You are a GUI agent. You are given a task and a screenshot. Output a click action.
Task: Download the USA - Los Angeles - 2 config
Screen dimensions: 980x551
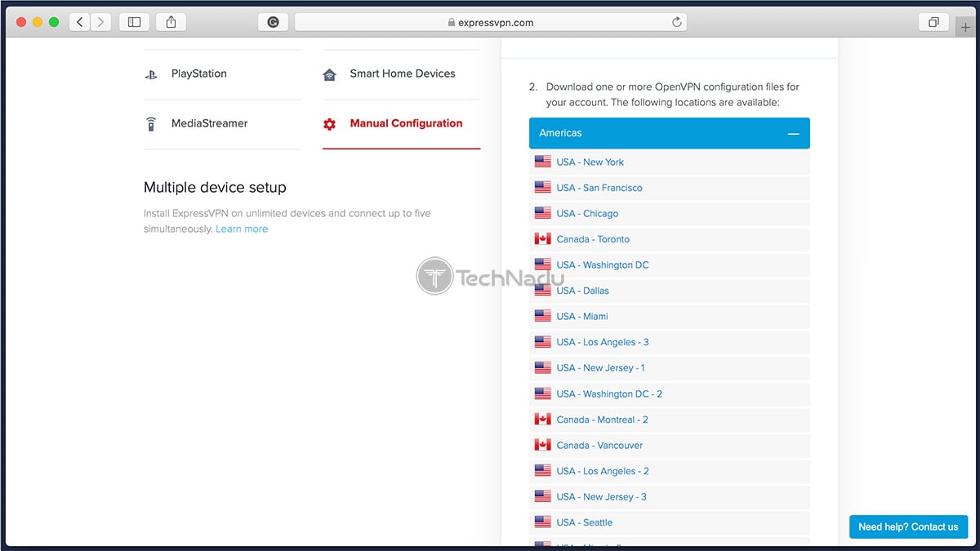pyautogui.click(x=603, y=470)
